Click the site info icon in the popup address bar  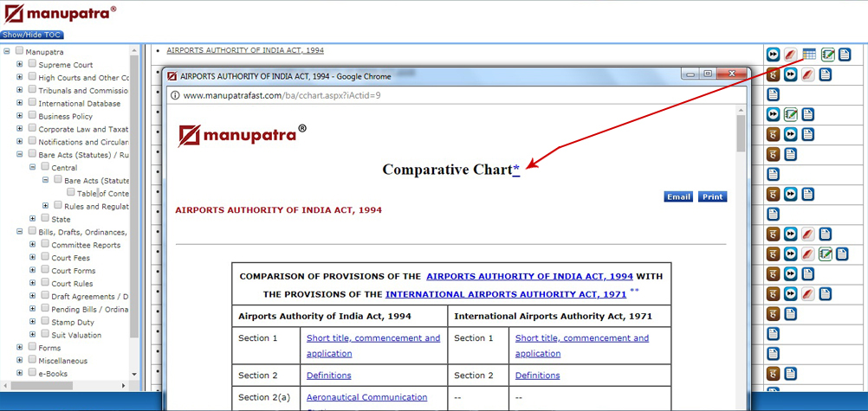[174, 95]
